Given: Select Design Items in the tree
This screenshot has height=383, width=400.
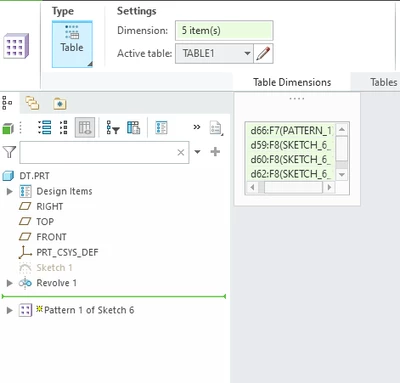Looking at the screenshot, I should pyautogui.click(x=64, y=191).
